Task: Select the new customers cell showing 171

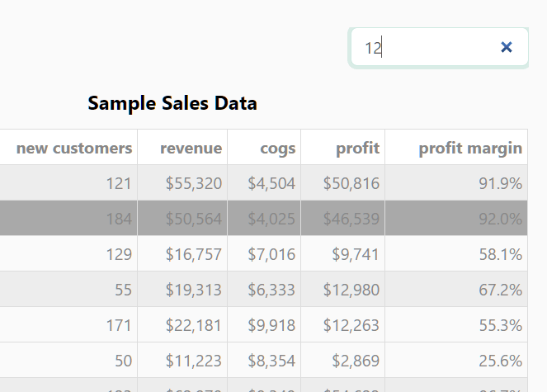Action: click(119, 325)
